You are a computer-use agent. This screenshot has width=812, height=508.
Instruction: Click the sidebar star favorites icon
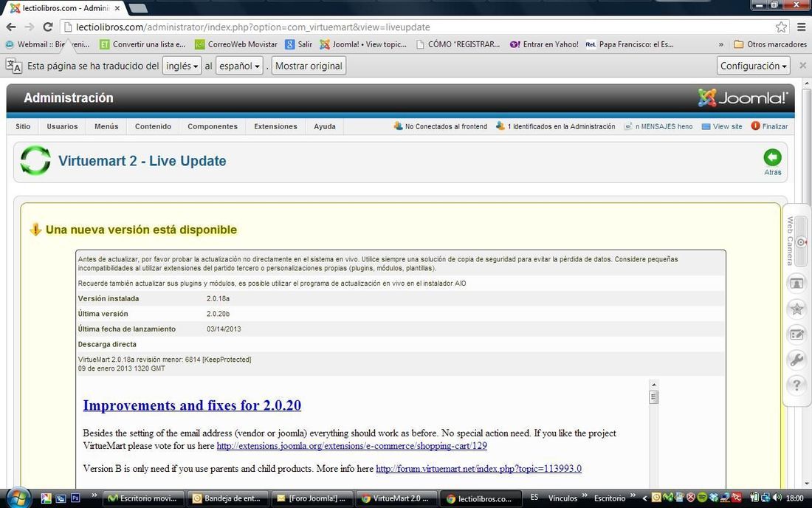tap(796, 309)
